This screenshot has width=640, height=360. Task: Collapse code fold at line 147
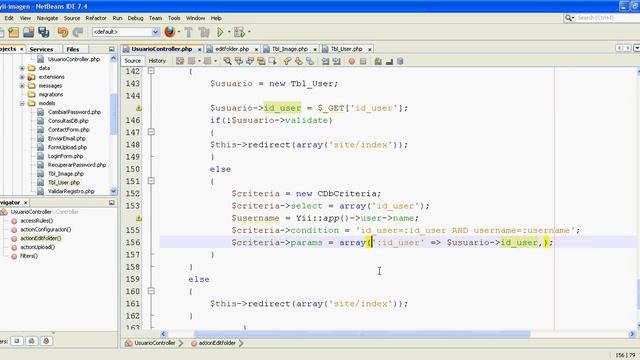[x=151, y=132]
